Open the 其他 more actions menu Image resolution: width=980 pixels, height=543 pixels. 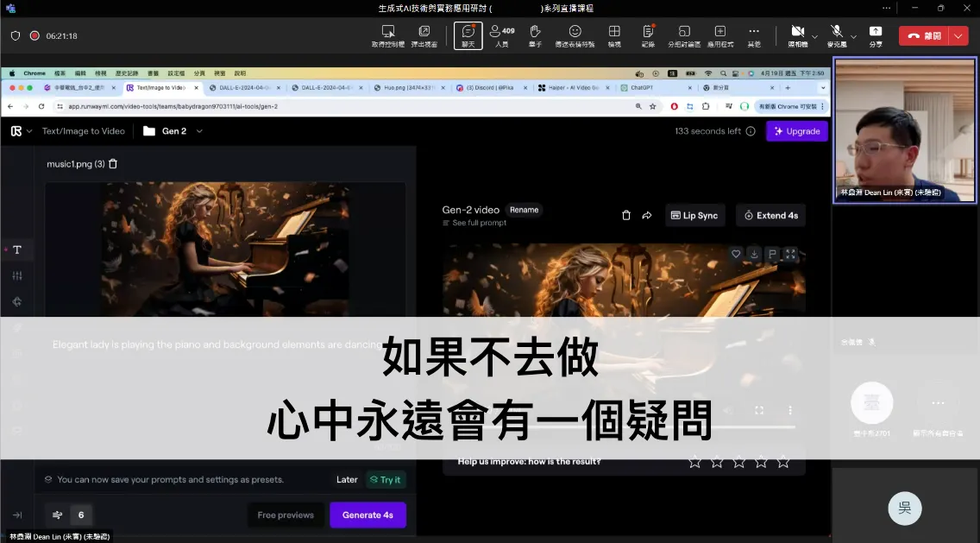pos(754,35)
